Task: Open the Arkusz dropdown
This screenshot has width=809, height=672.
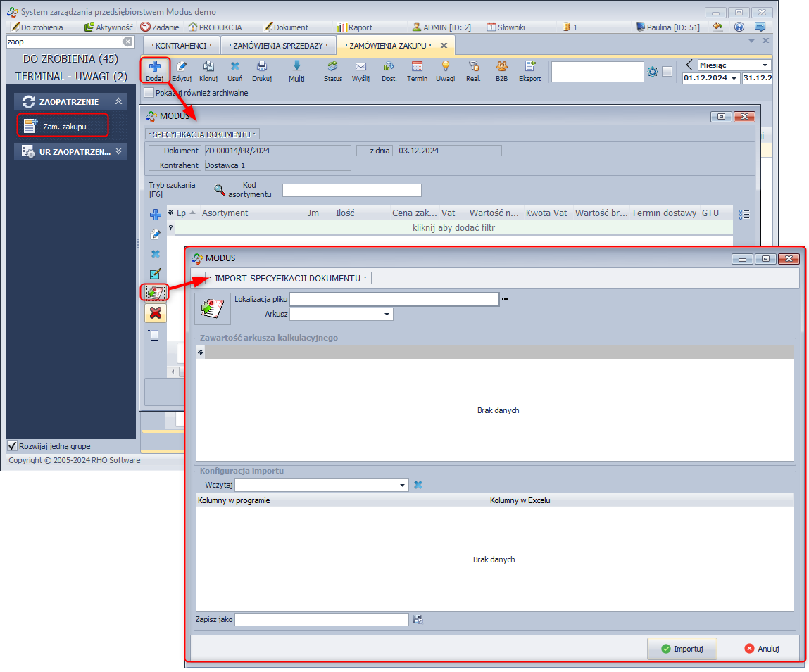Action: point(387,315)
